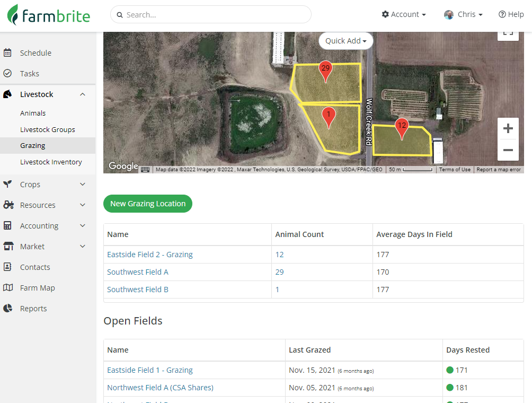Zoom out on the map
This screenshot has width=532, height=403.
508,150
